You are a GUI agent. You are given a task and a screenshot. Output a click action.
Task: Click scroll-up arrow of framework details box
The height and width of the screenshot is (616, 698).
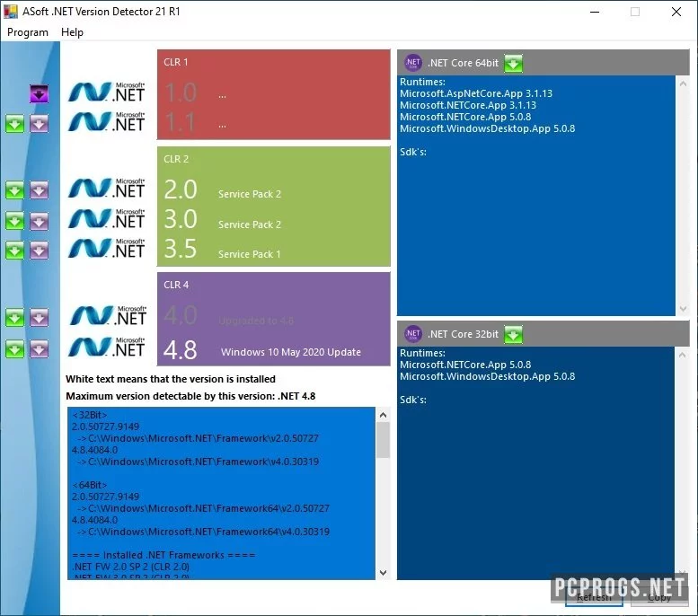tap(383, 415)
